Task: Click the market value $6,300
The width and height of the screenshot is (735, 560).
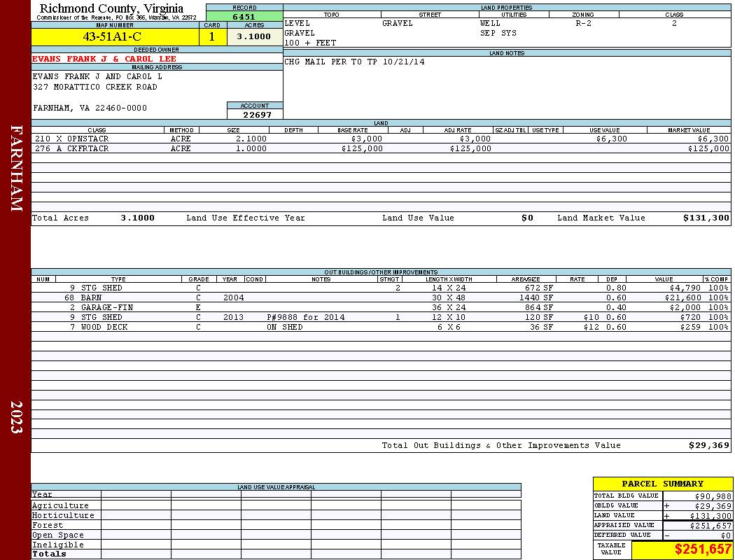Action: point(713,139)
